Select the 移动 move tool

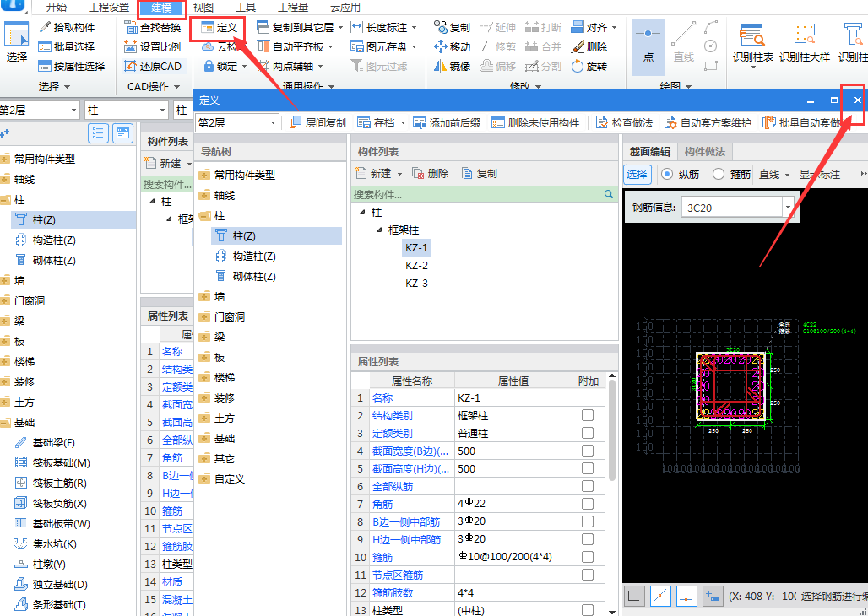click(453, 46)
